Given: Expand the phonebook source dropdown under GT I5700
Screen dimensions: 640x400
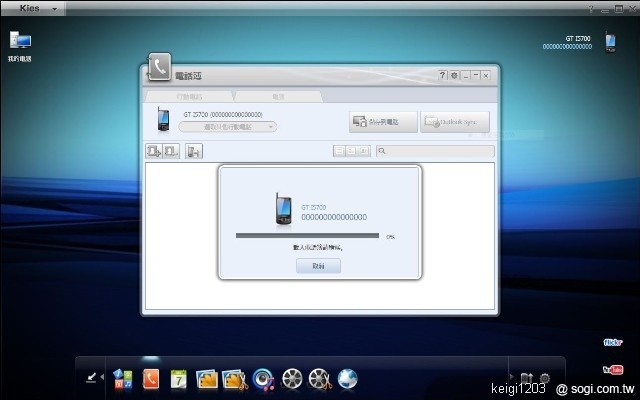Looking at the screenshot, I should point(227,127).
